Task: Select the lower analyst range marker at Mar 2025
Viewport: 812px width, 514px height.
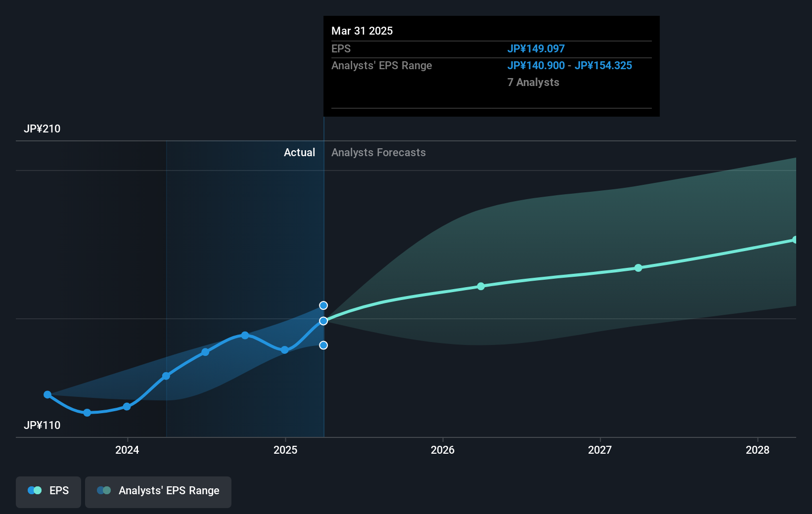Action: (323, 345)
